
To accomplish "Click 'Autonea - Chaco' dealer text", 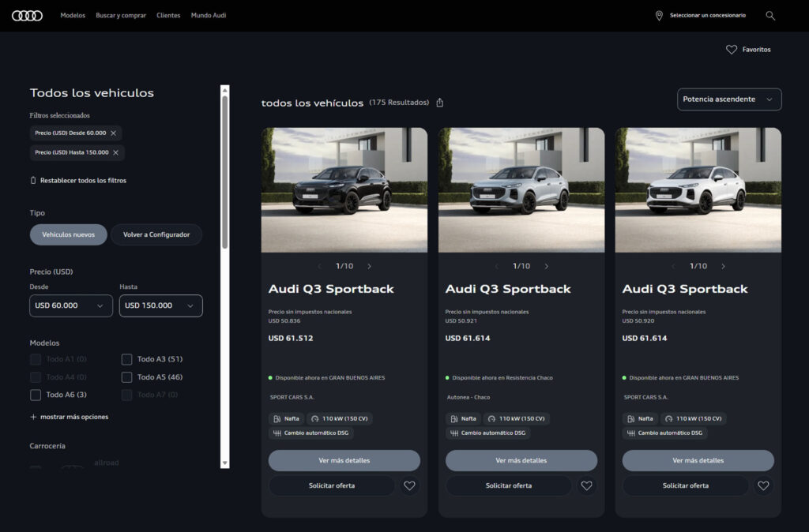I will (468, 398).
